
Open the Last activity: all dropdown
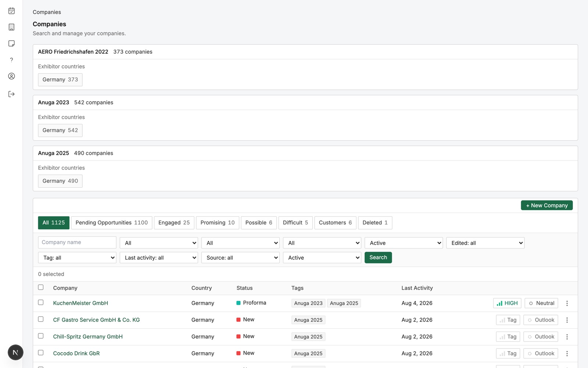tap(159, 258)
